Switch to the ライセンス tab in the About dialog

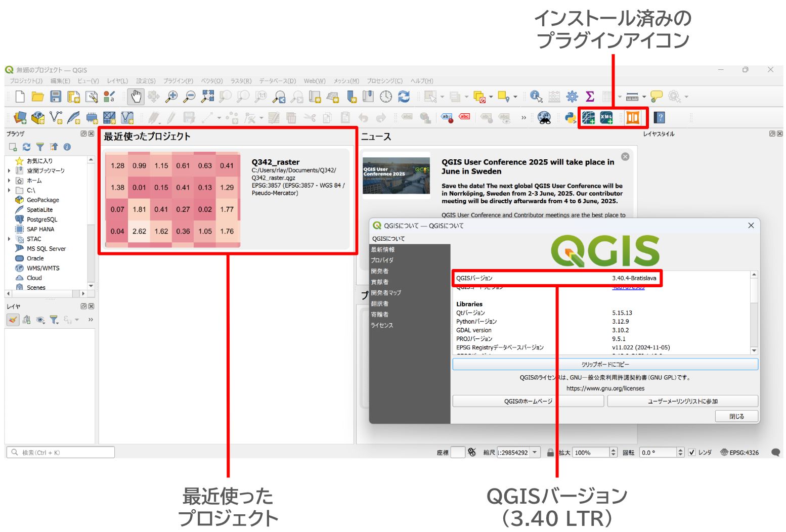pyautogui.click(x=382, y=325)
